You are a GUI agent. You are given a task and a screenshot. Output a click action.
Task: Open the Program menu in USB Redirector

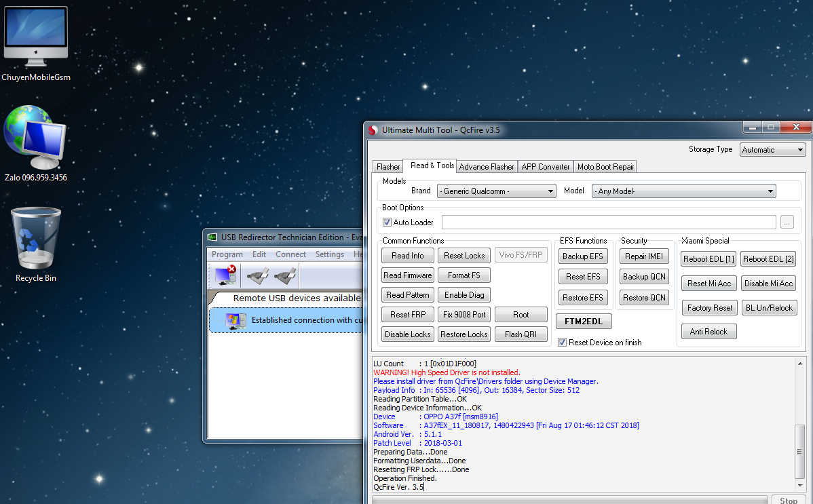(x=227, y=254)
